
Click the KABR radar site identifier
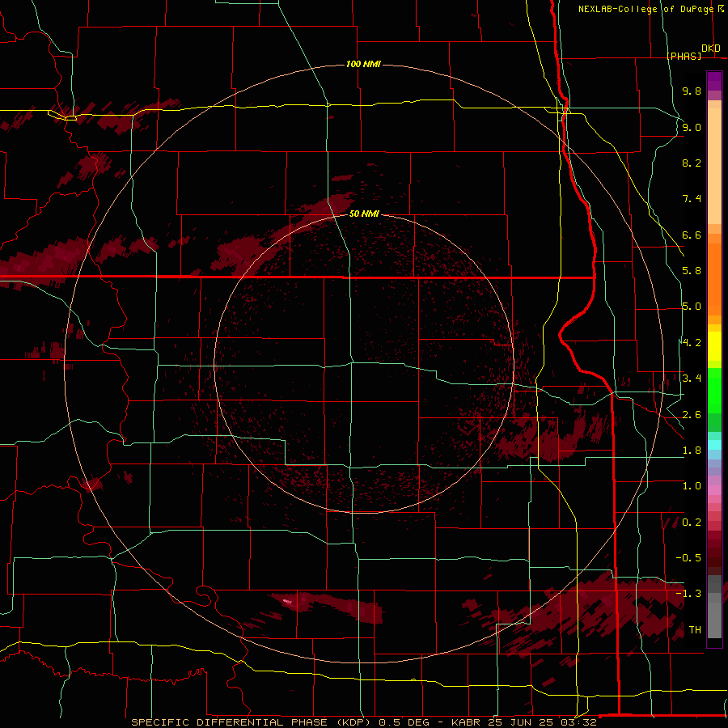tap(467, 722)
